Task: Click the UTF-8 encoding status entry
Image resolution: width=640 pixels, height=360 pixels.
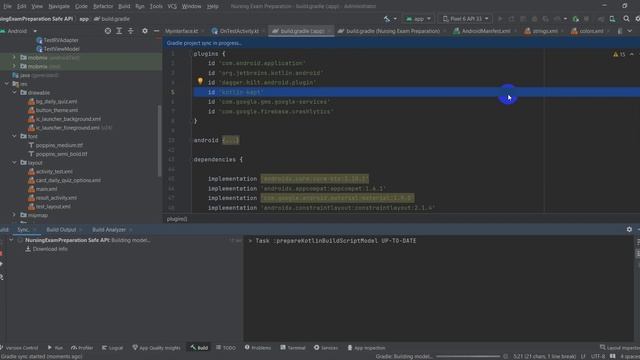Action: click(x=598, y=356)
